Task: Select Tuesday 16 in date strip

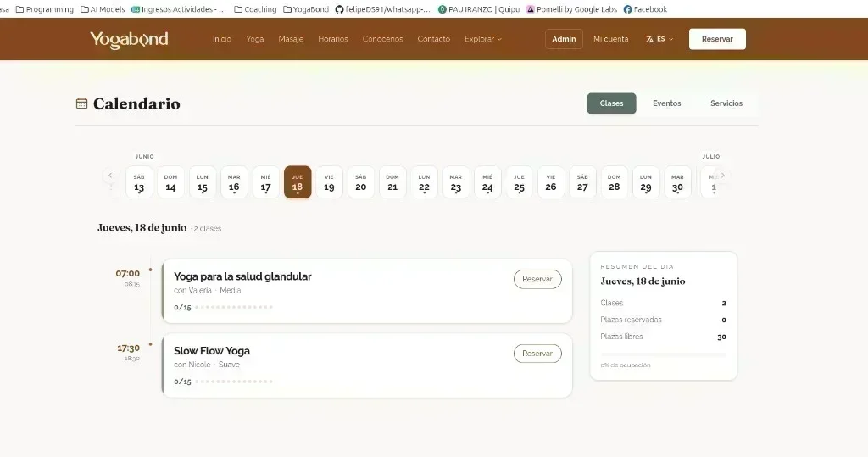Action: [234, 182]
